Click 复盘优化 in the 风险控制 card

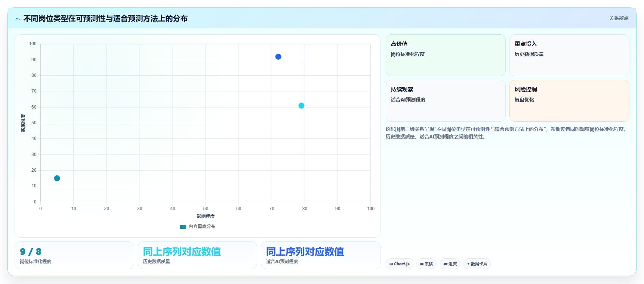524,100
